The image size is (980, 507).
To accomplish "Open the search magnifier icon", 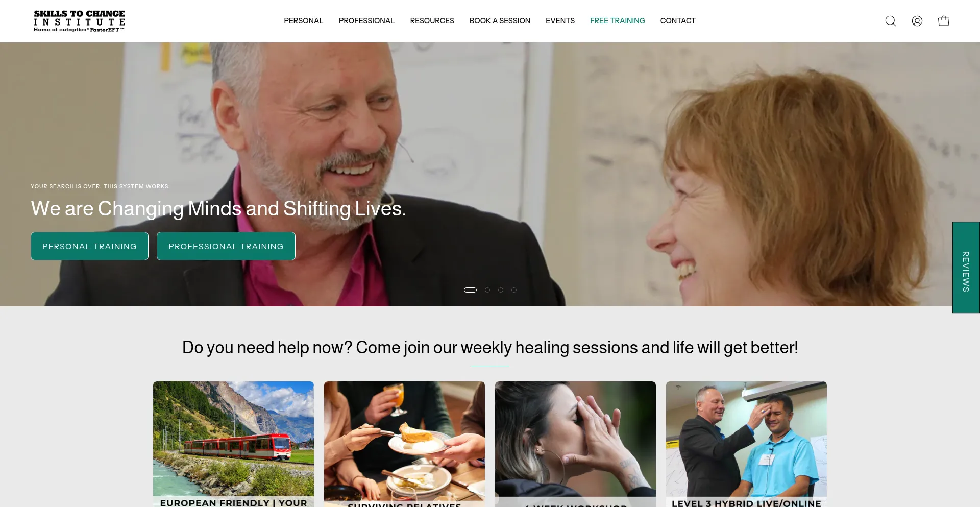I will click(x=891, y=21).
